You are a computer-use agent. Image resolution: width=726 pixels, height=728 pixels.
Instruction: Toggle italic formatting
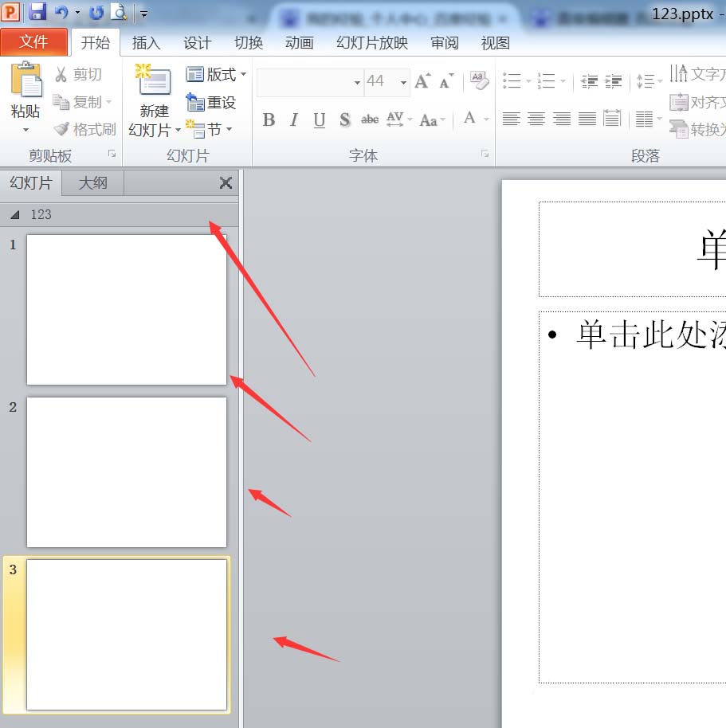[293, 119]
